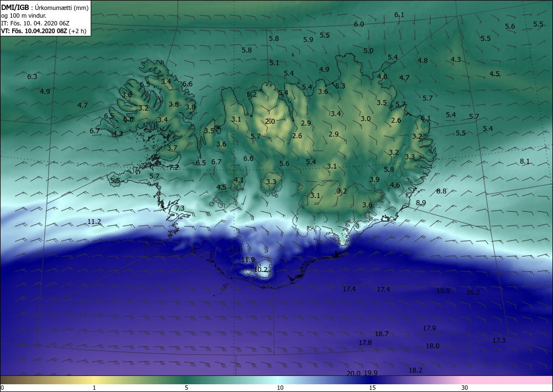
Task: Click the 20.0 value at the bottom
Action: [353, 374]
